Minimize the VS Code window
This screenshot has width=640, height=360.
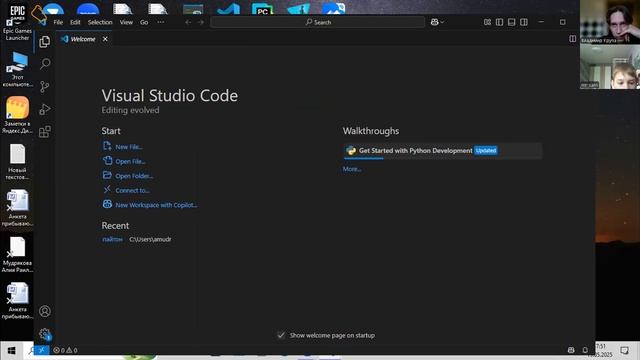541,22
